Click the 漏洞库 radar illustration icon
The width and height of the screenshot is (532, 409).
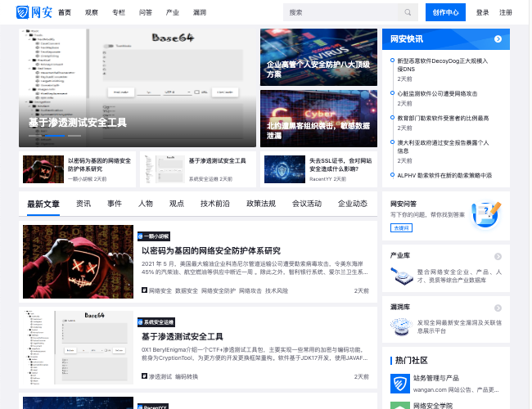[x=402, y=326]
